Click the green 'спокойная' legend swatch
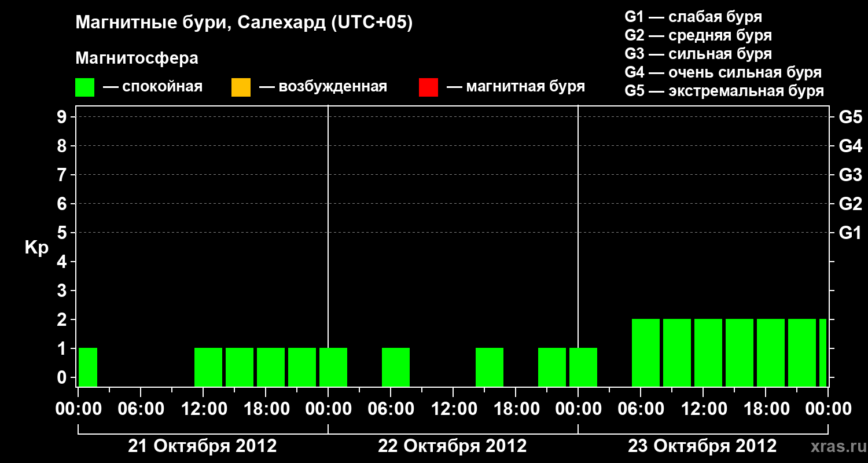The height and width of the screenshot is (463, 868). tap(84, 87)
